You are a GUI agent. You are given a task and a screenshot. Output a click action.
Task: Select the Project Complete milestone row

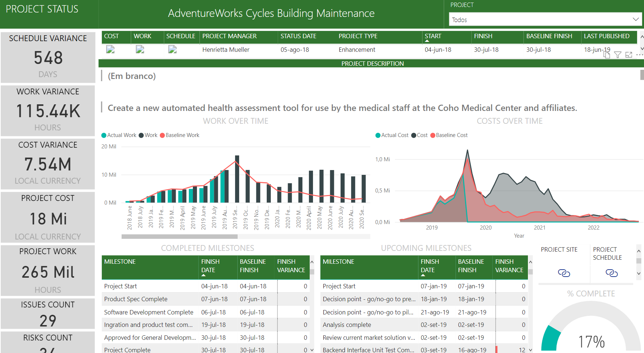pyautogui.click(x=205, y=350)
